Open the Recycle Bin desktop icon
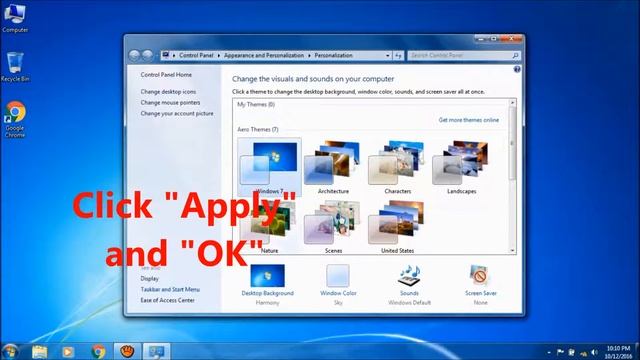 (15, 67)
